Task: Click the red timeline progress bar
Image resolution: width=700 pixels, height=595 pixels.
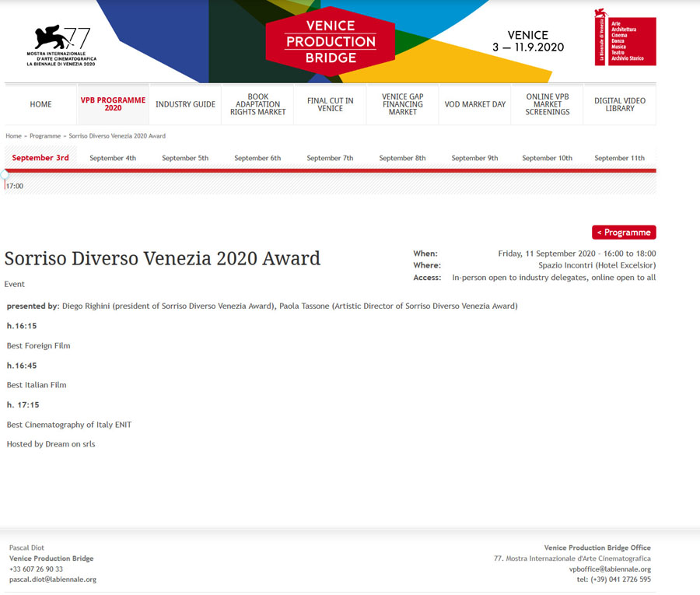Action: (331, 170)
